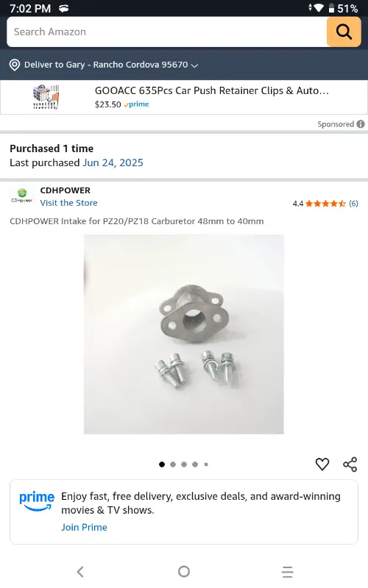The width and height of the screenshot is (368, 588).
Task: Tap the CDHPOWER brand logo
Action: 22,196
